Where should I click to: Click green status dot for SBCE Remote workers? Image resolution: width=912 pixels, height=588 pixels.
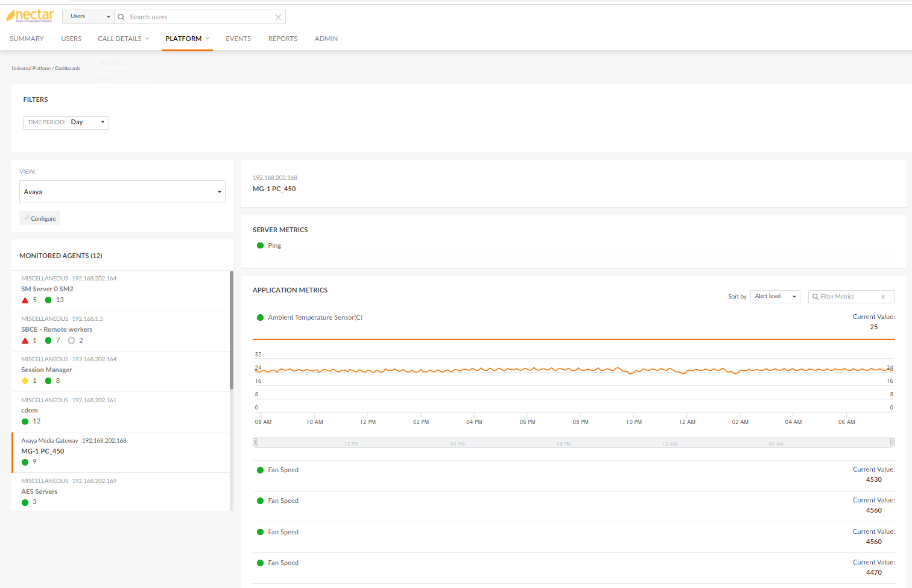48,340
